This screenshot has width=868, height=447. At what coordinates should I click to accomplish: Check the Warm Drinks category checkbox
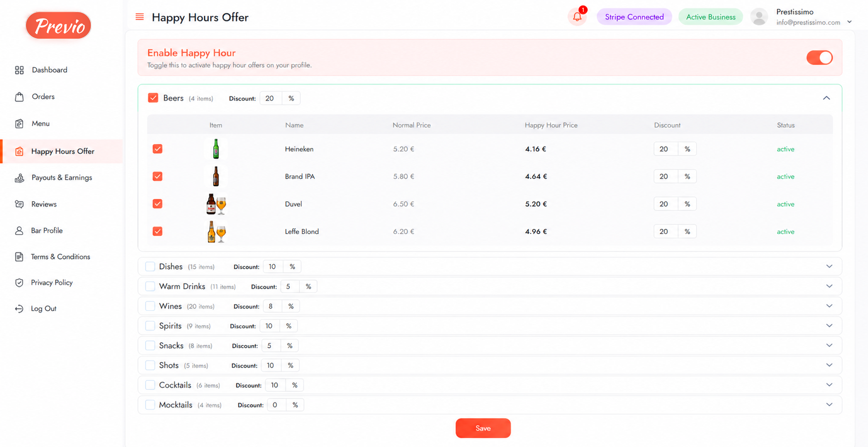[150, 287]
